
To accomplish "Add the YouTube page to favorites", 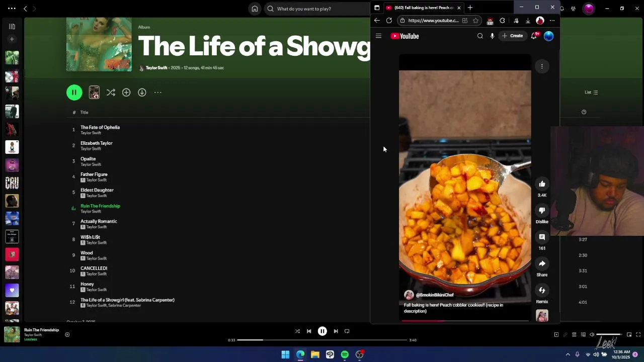I will tap(475, 21).
